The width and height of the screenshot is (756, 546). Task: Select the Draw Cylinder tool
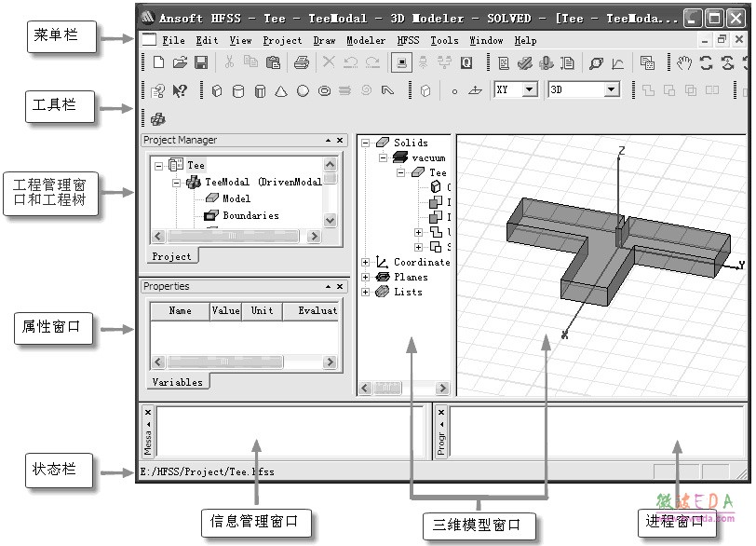tap(238, 90)
